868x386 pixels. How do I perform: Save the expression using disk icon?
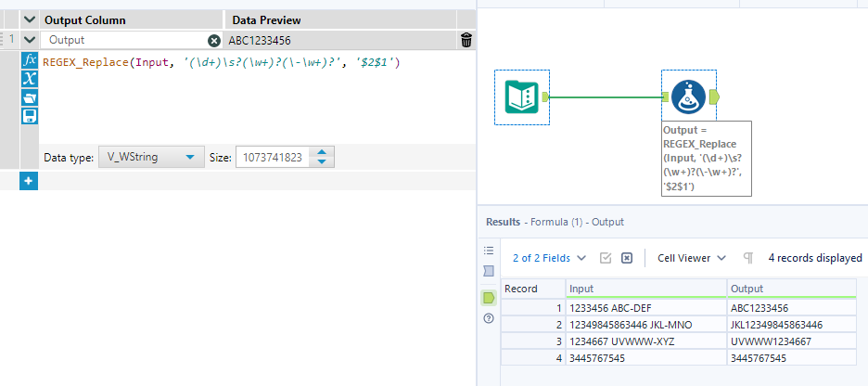click(30, 116)
